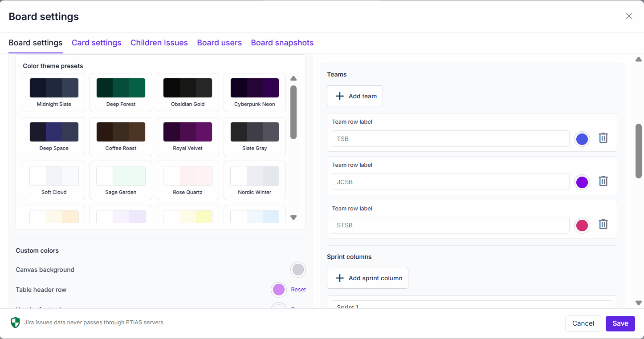Select the Cyberpunk Neon theme preset
Viewport: 644px width, 339px height.
tap(255, 93)
